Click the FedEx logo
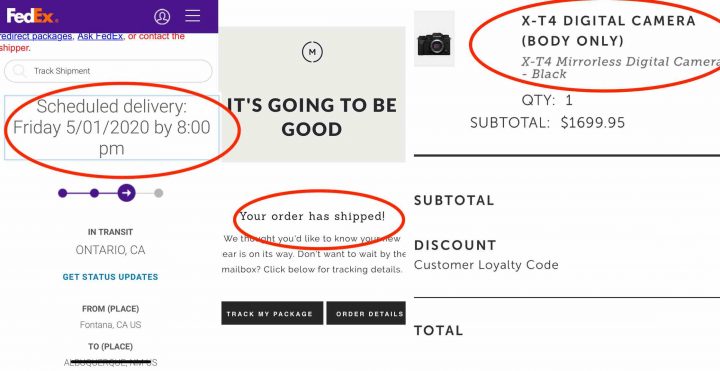The image size is (720, 371). tap(32, 16)
